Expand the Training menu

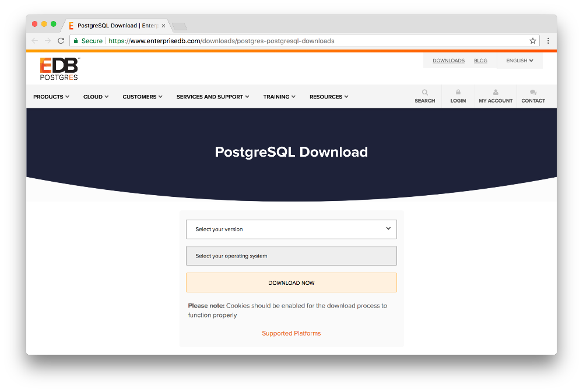click(279, 97)
